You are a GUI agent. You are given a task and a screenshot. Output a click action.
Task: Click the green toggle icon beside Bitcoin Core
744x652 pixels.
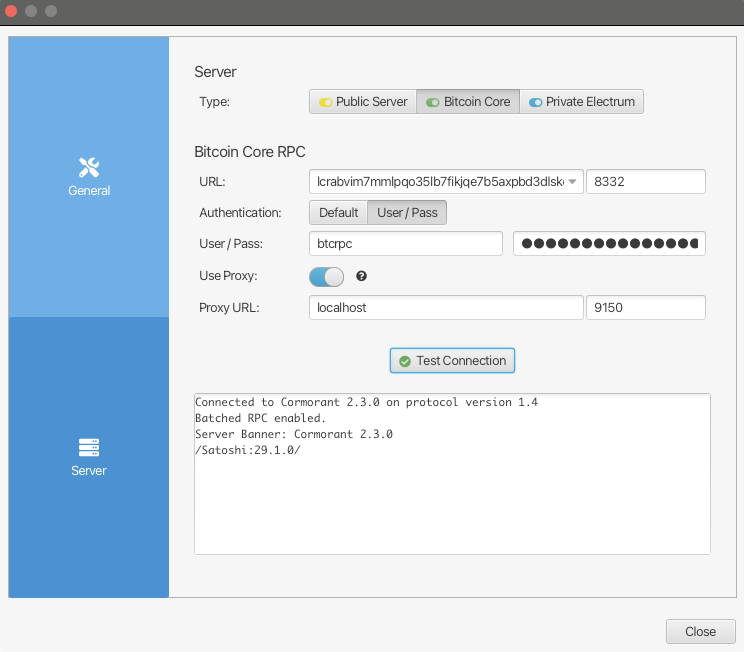432,102
